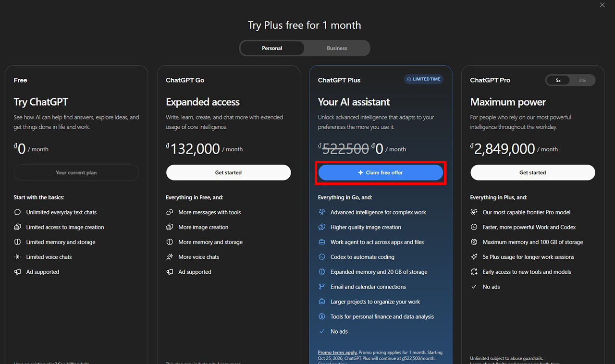Click the chat bubble icon for Unlimited everyday text chats
The height and width of the screenshot is (364, 615).
tap(18, 212)
